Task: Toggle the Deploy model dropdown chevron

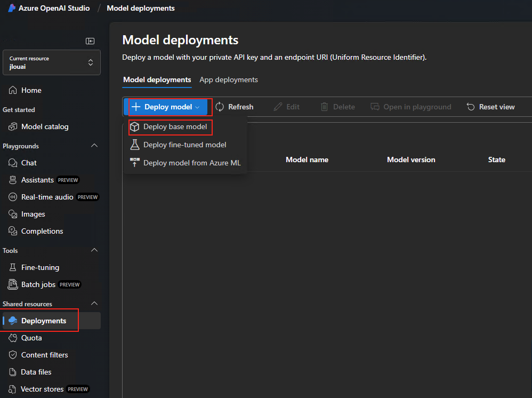Action: 197,107
